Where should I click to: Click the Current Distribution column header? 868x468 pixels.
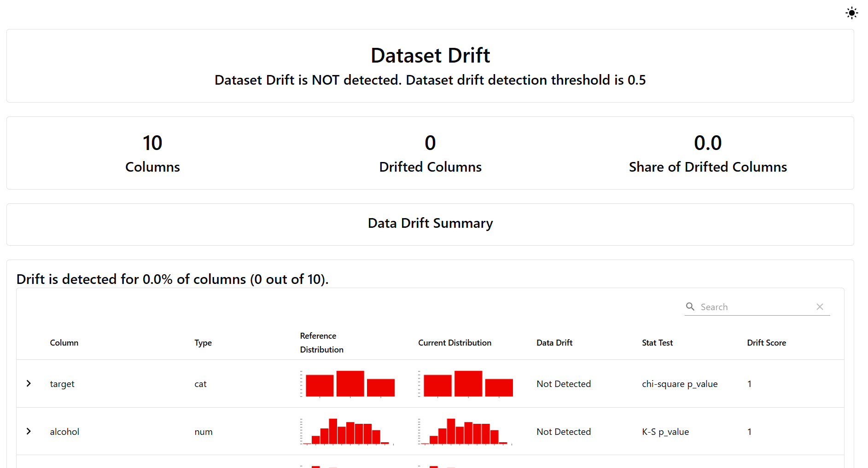pos(454,343)
